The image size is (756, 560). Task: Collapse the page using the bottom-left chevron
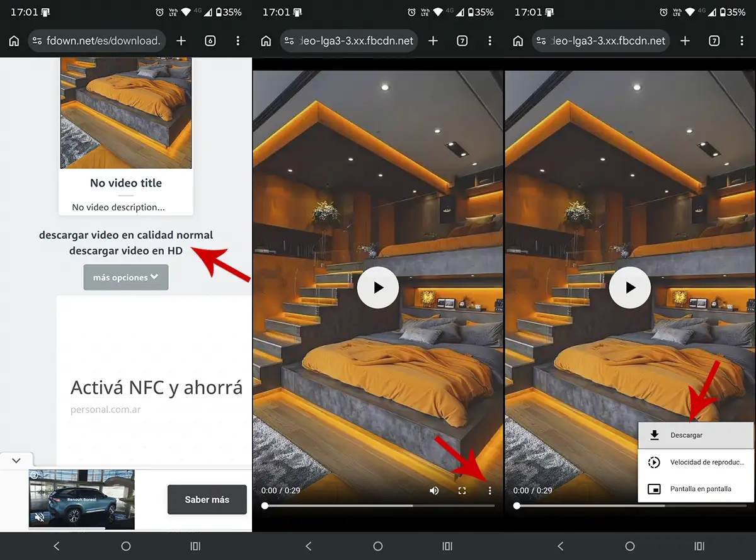(16, 460)
